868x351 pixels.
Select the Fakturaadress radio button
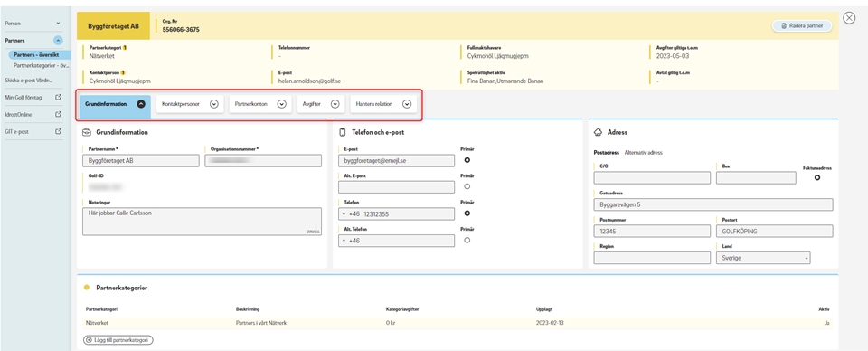coord(817,177)
